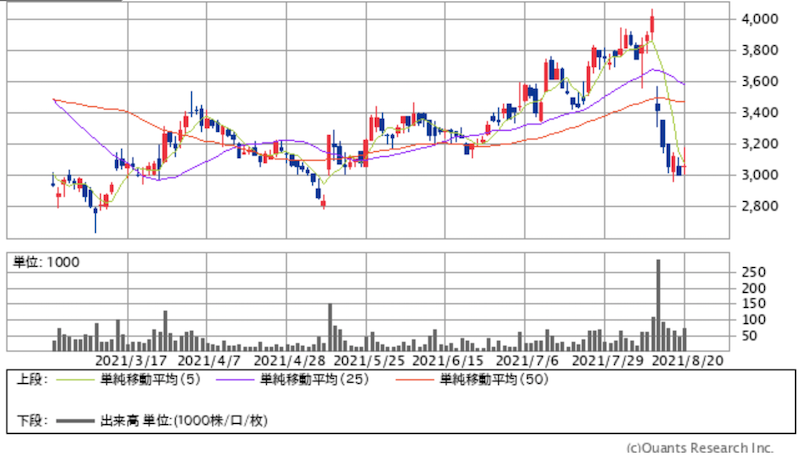This screenshot has height=459, width=800.
Task: Click the 250 volume axis label
Action: pyautogui.click(x=754, y=272)
